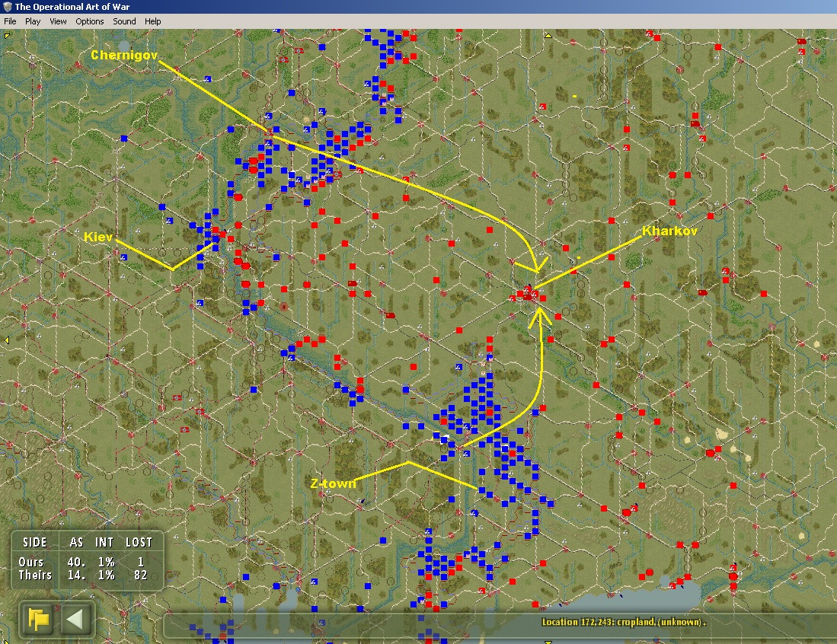Screen dimensions: 837x644
Task: Click the value 82 in the Theirs row
Action: [x=140, y=575]
